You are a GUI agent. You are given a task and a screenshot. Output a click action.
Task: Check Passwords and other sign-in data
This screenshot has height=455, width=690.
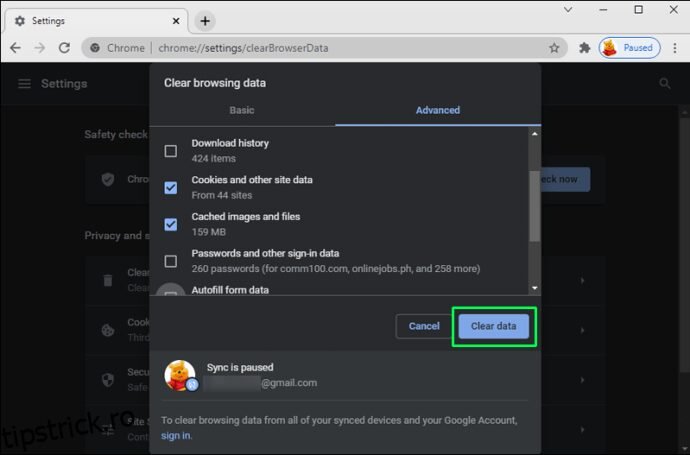[x=171, y=261]
